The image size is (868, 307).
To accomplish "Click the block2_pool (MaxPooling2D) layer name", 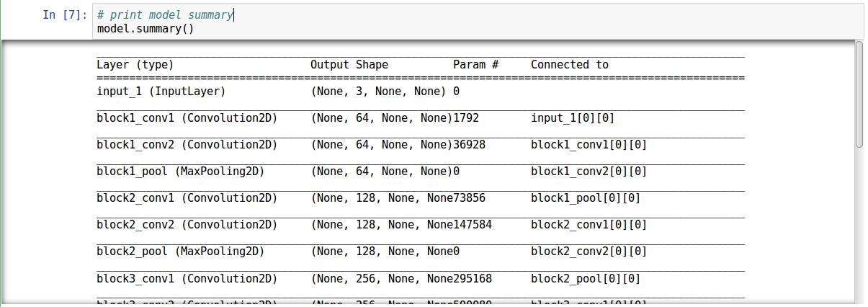I will pos(181,252).
